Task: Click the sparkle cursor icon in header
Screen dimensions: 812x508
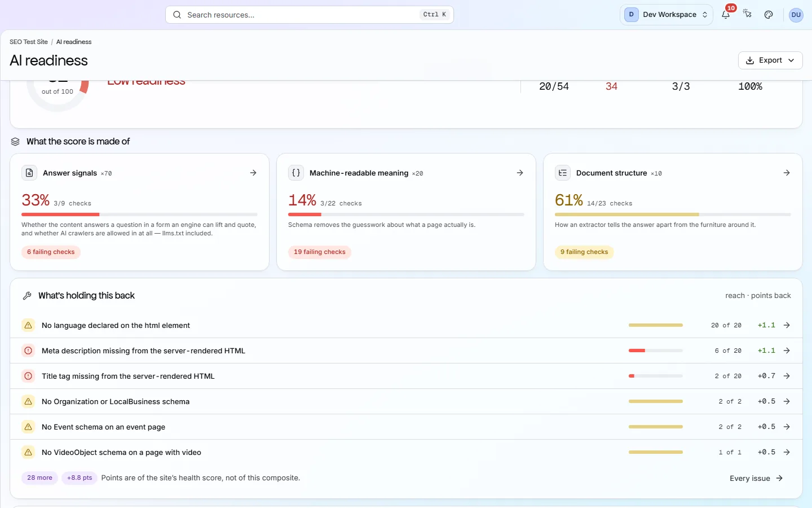Action: tap(747, 15)
